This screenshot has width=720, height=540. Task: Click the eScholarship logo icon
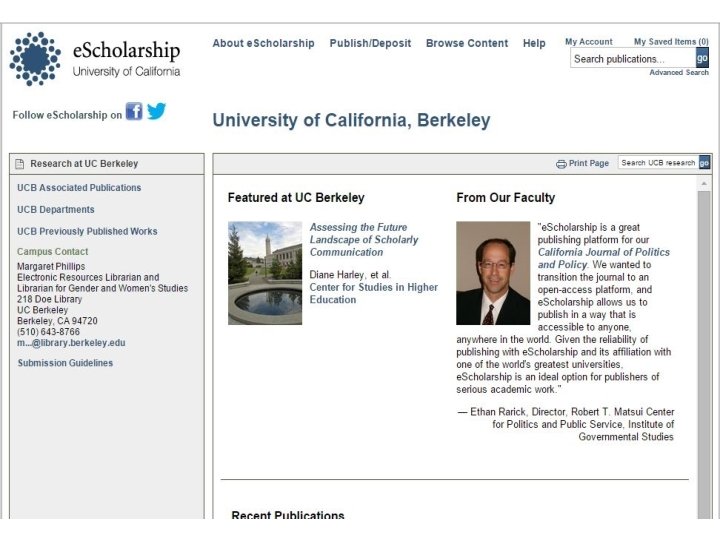coord(35,58)
